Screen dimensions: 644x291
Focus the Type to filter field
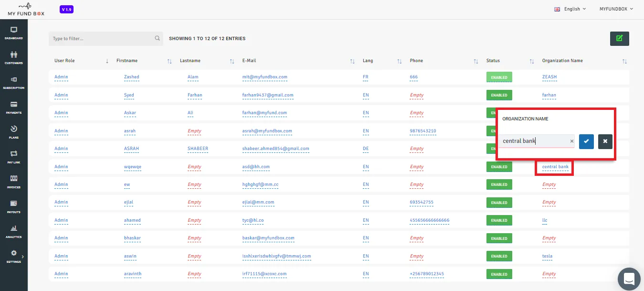click(x=106, y=39)
